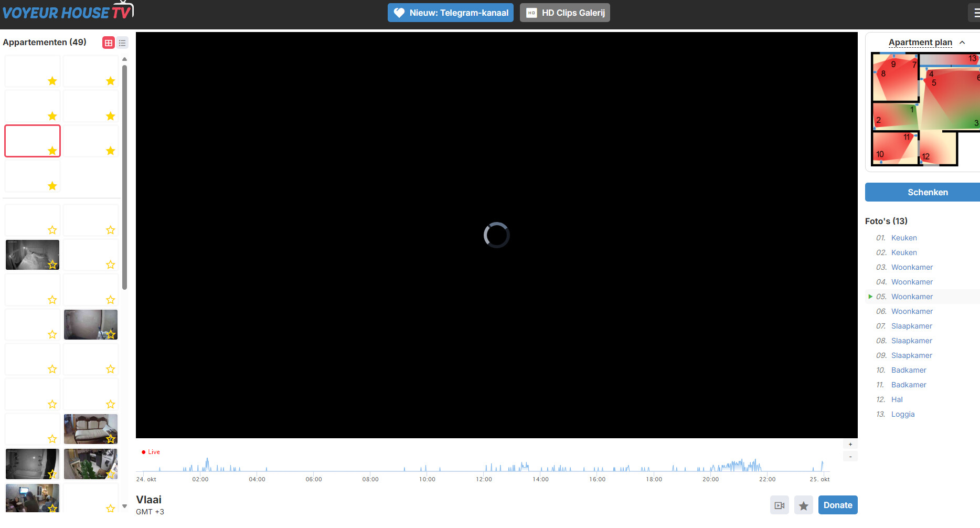Toggle favorite star on first apartment tile
This screenshot has width=980, height=528.
pyautogui.click(x=52, y=81)
